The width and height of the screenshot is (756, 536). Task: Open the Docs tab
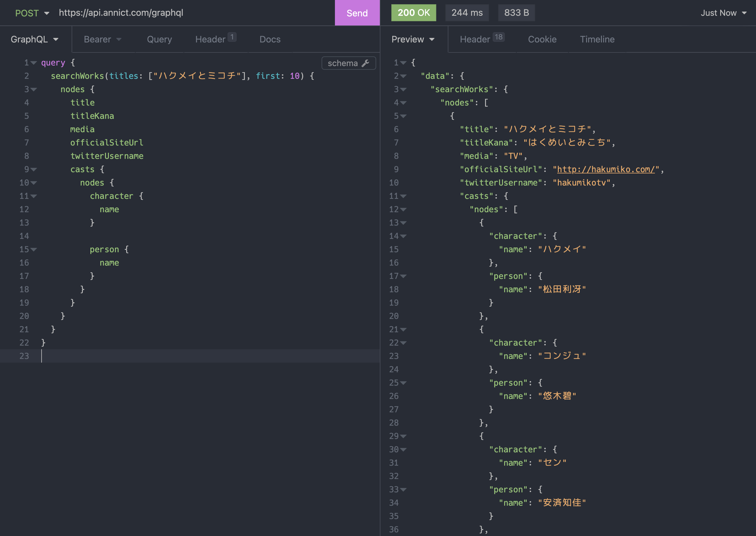[x=269, y=39]
